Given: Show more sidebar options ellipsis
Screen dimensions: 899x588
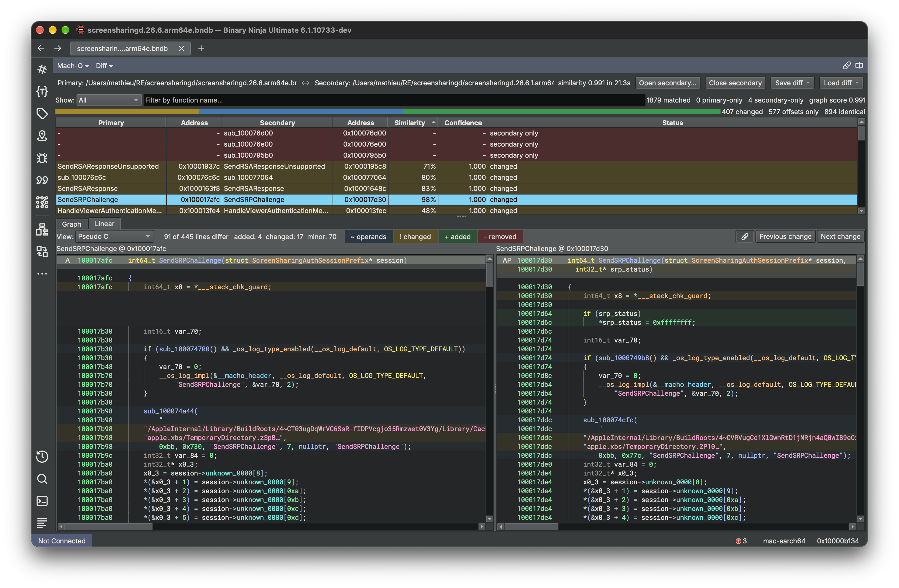Looking at the screenshot, I should (x=42, y=273).
